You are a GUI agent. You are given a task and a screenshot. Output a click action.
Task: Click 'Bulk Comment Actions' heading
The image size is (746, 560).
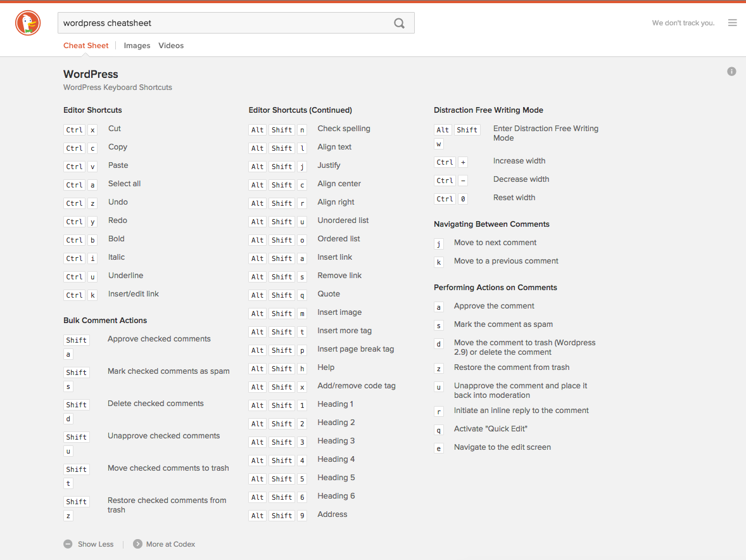[105, 320]
